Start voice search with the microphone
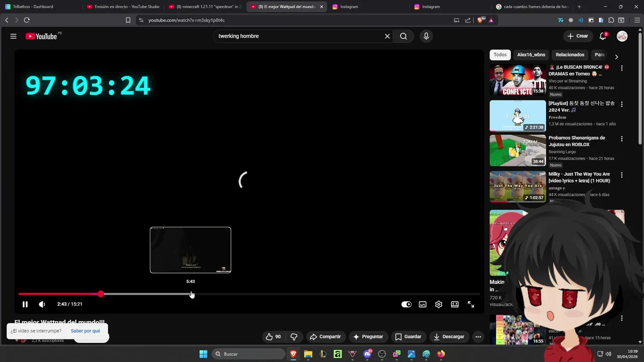The image size is (644, 362). pyautogui.click(x=426, y=36)
